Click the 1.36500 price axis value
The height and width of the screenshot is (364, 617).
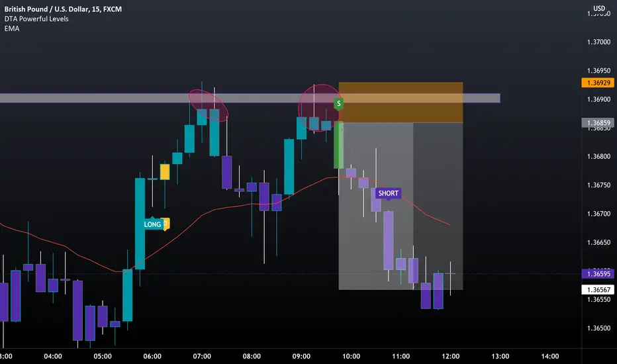coord(598,328)
